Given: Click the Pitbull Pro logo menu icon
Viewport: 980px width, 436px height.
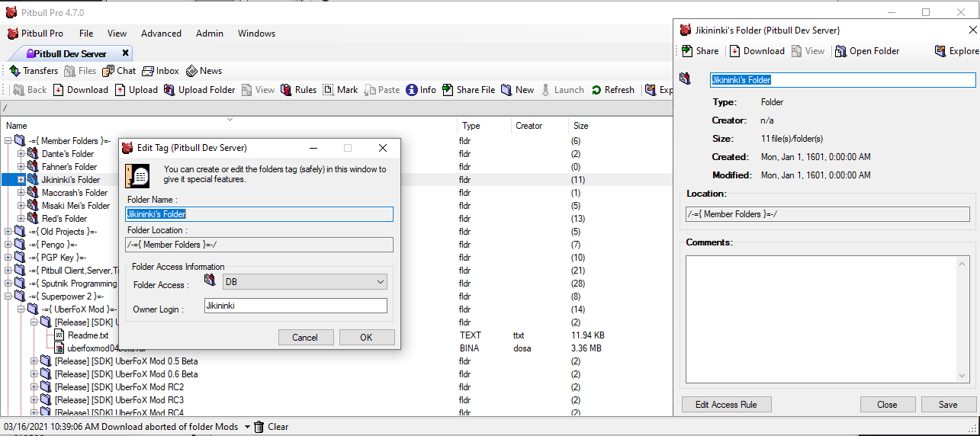Looking at the screenshot, I should pos(12,34).
